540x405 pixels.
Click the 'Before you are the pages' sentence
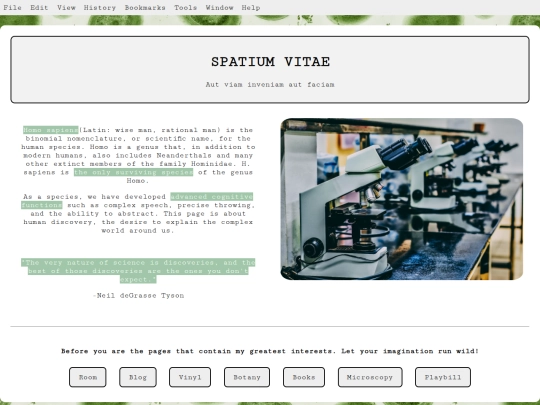(270, 351)
